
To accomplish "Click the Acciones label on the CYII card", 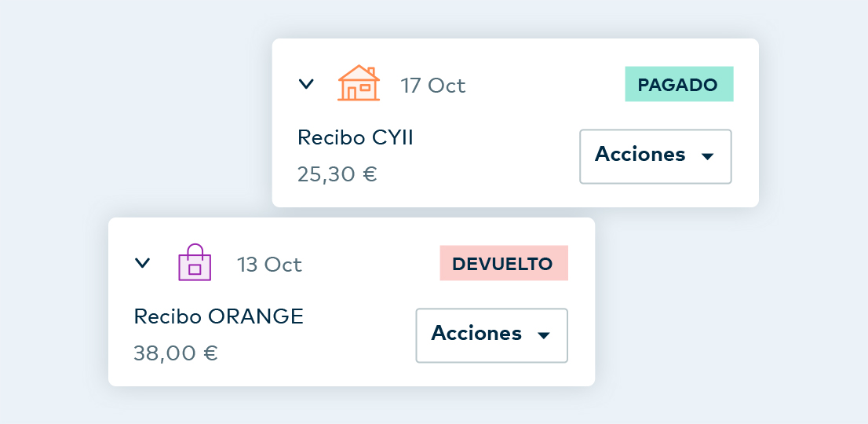I will pos(640,155).
